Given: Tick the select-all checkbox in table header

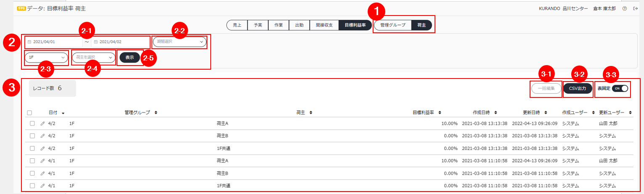Looking at the screenshot, I should coord(29,113).
